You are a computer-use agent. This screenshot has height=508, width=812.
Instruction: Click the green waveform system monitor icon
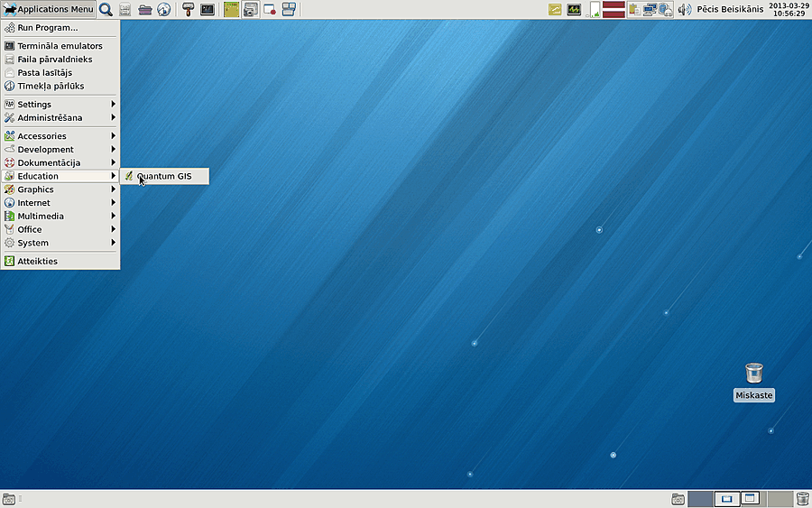[x=574, y=9]
